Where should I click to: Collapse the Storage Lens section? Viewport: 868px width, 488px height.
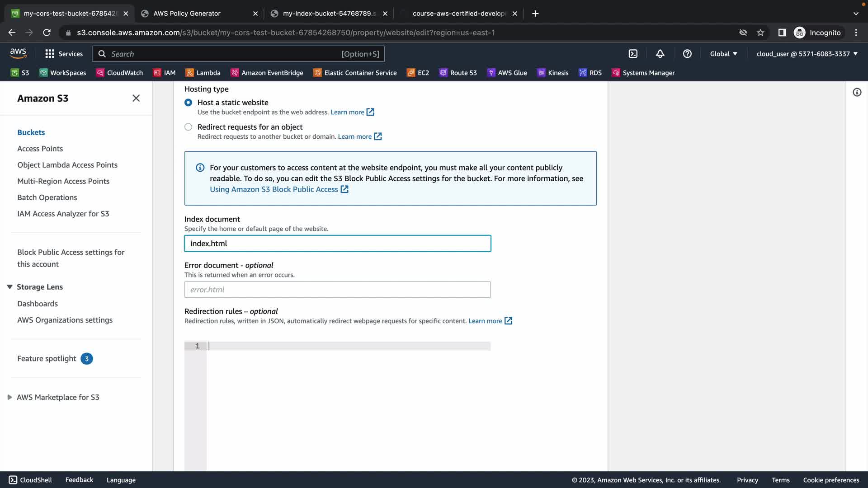click(9, 287)
